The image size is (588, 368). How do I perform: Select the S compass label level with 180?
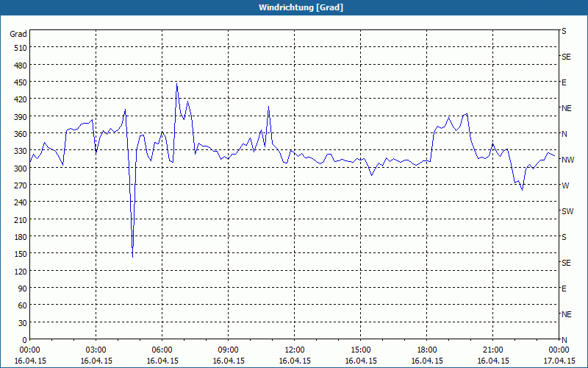tap(564, 237)
